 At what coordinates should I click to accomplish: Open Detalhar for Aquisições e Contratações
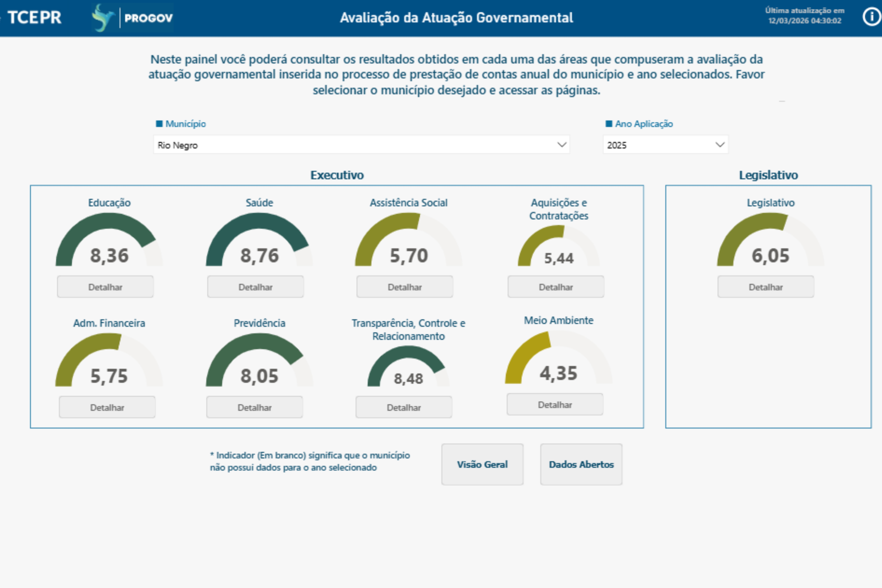coord(556,287)
